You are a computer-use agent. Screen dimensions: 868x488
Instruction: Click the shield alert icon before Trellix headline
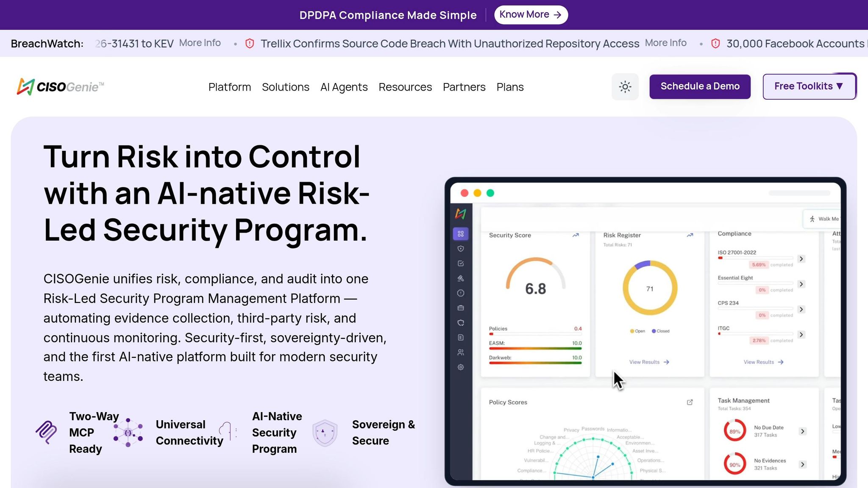pos(250,44)
